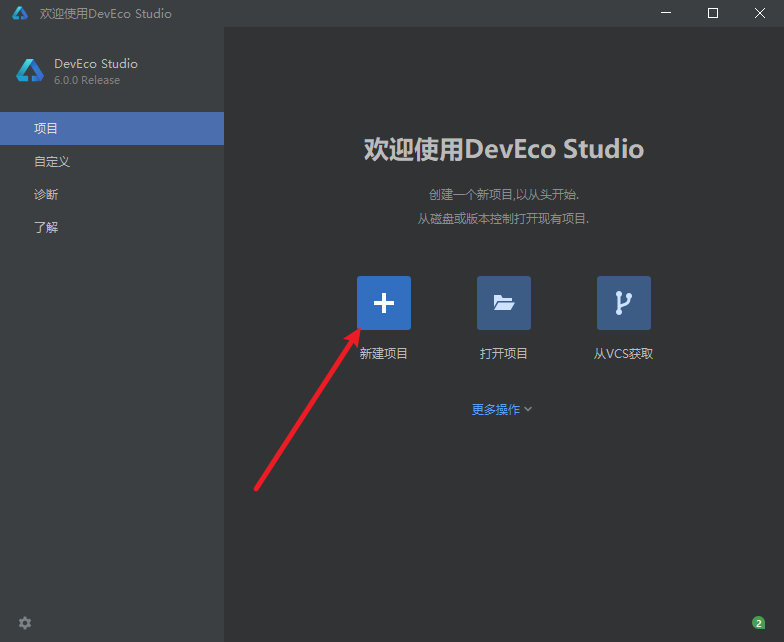Click the DevEco Studio name in sidebar
Viewport: 784px width, 642px height.
(x=96, y=64)
